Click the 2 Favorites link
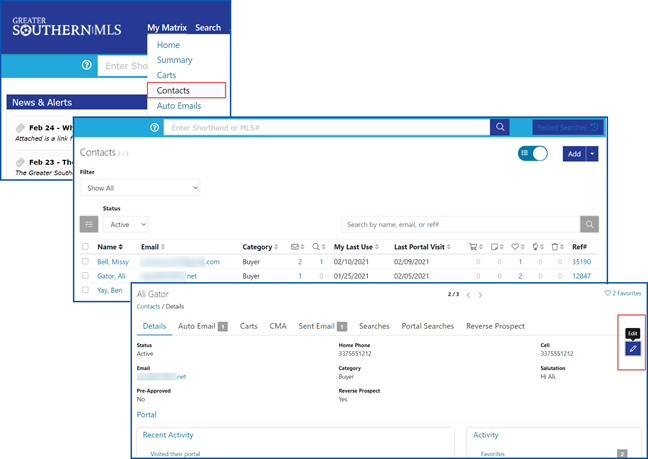The image size is (648, 459). tap(623, 293)
